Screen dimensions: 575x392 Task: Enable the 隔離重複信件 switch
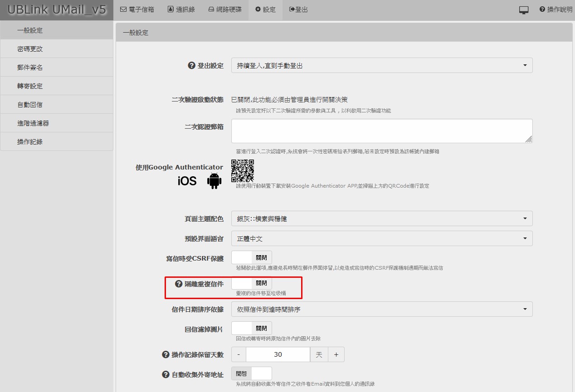(x=252, y=283)
